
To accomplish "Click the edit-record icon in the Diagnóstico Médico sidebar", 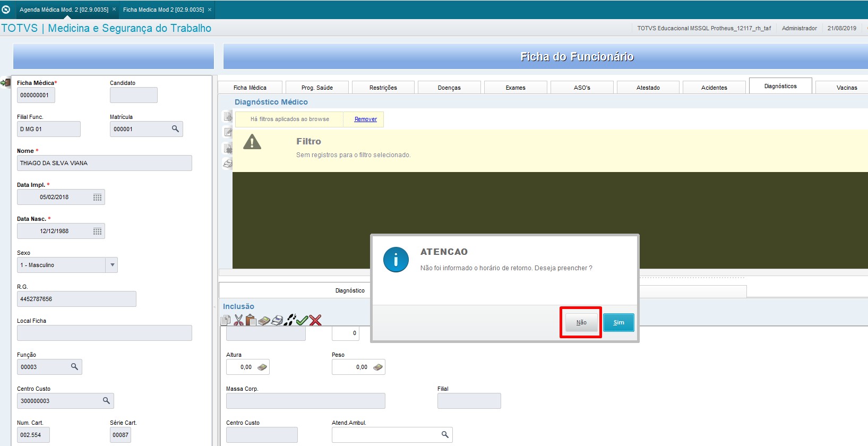I will [x=228, y=132].
